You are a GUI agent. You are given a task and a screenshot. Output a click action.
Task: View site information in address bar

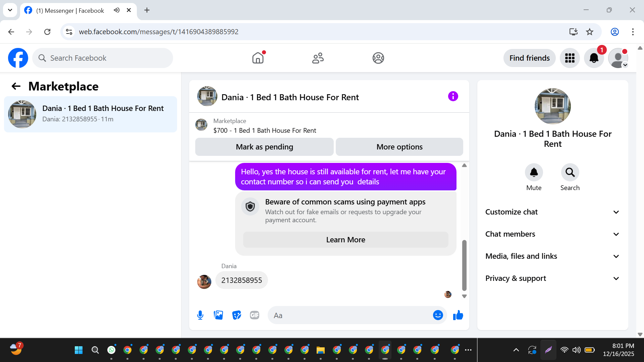click(x=69, y=32)
